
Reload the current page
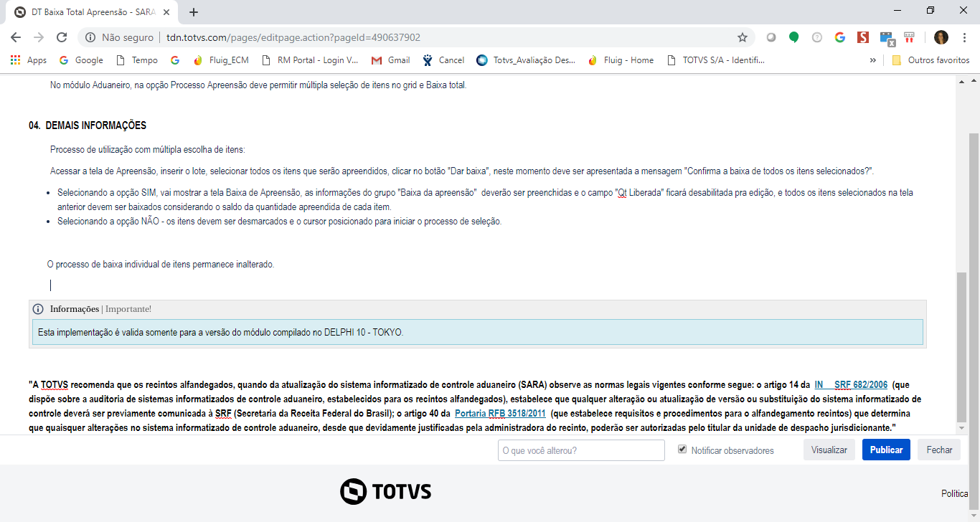[62, 37]
